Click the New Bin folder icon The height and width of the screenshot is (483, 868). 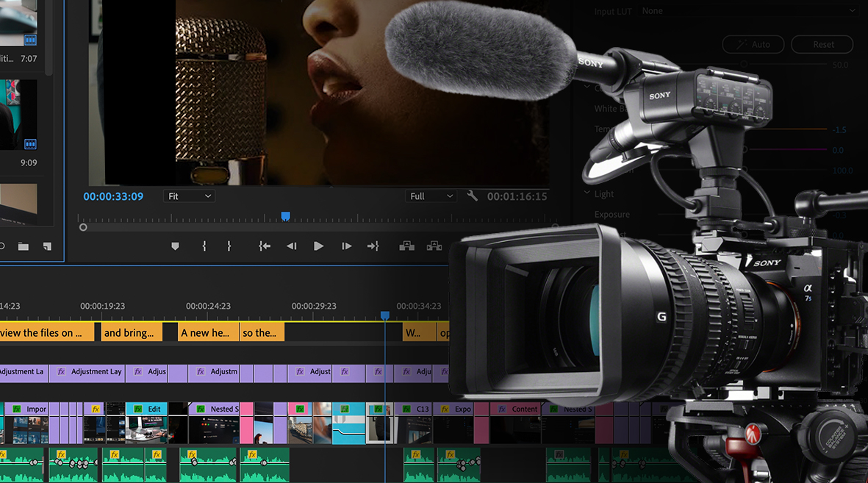tap(24, 246)
